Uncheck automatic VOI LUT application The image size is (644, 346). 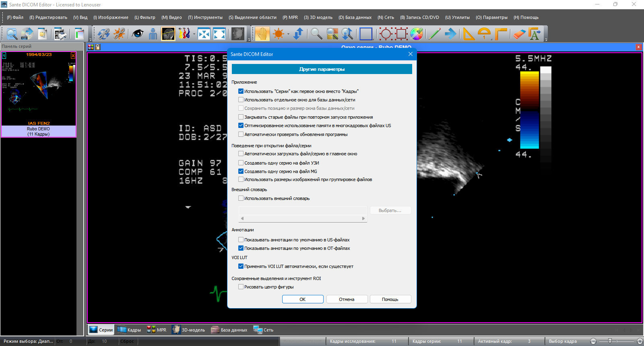click(241, 266)
